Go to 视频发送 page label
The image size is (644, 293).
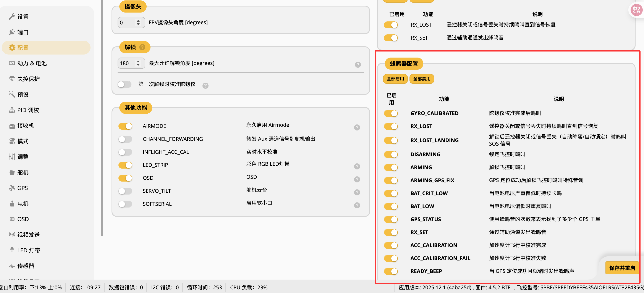point(29,235)
